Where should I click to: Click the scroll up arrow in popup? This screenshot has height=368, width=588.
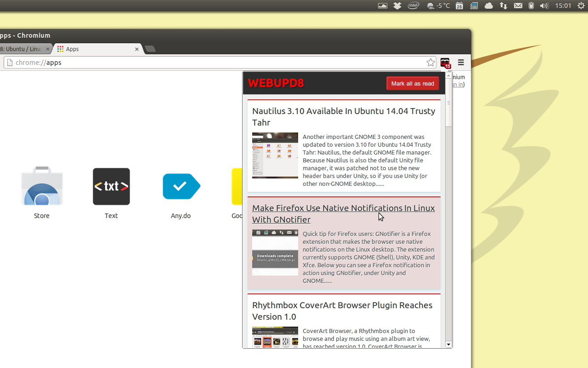[x=449, y=75]
